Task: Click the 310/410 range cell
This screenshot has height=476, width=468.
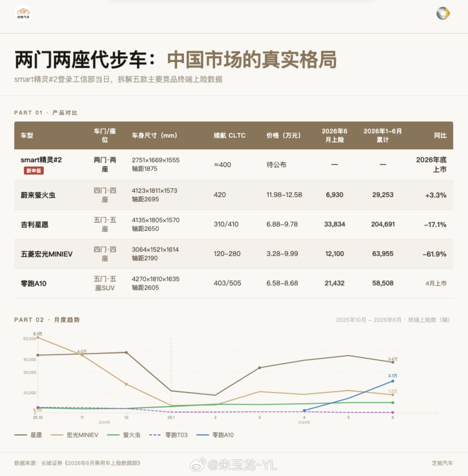Action: click(x=226, y=224)
